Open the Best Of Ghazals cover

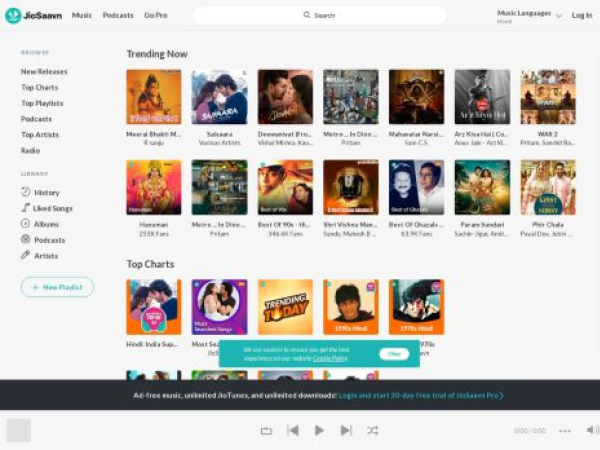(x=416, y=187)
